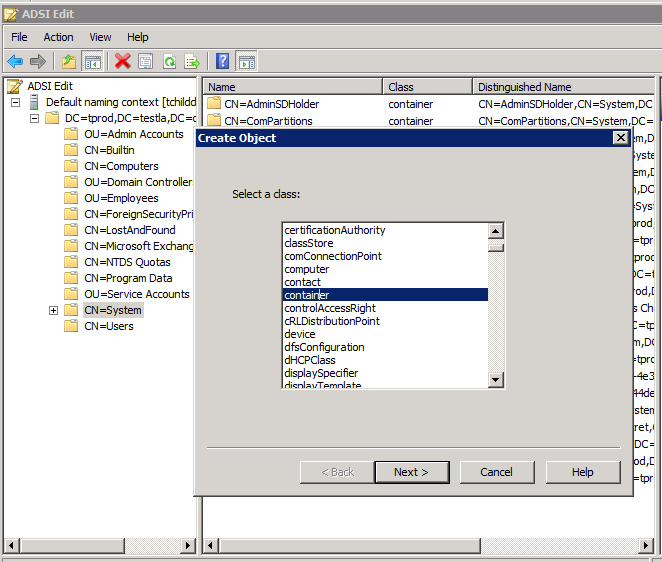
Task: Click the Help button in Create Object
Action: 583,472
